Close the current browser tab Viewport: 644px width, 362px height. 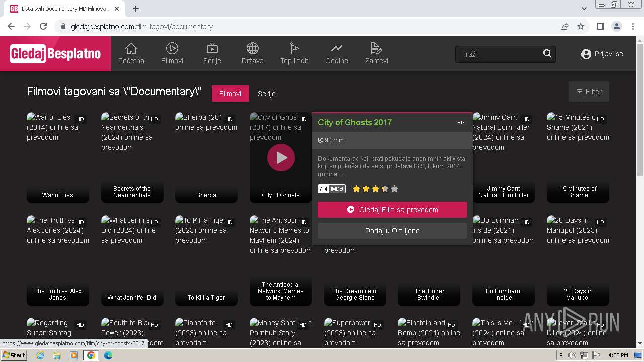pos(117,9)
